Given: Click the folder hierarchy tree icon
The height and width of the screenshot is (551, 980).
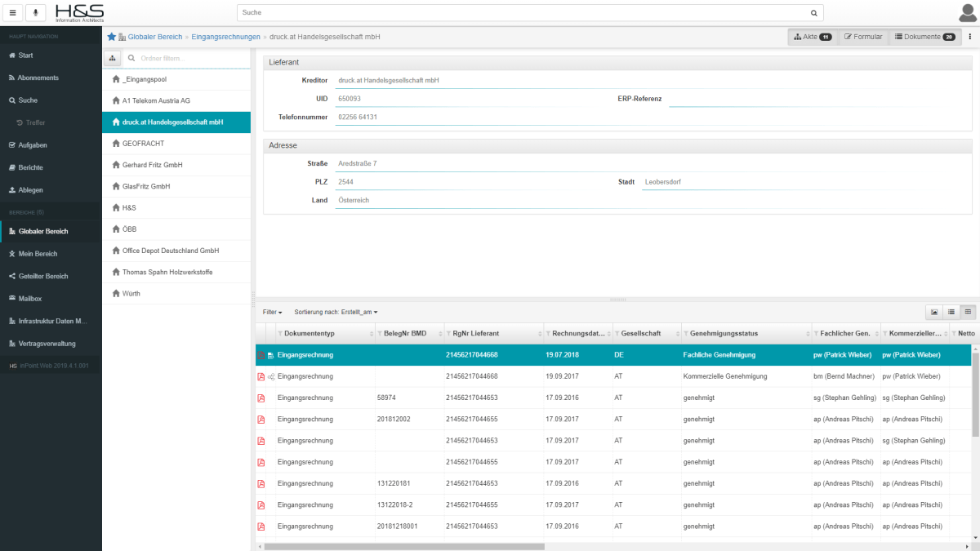Looking at the screenshot, I should click(x=112, y=58).
